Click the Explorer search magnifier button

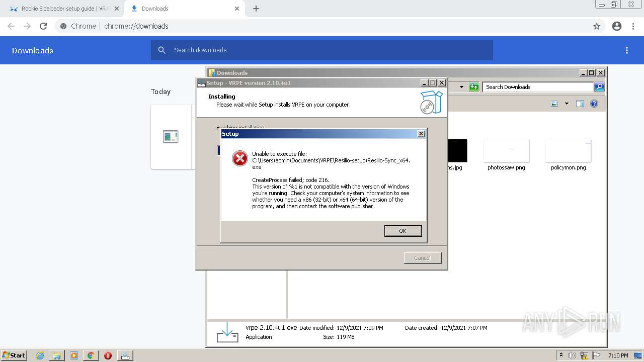(599, 87)
